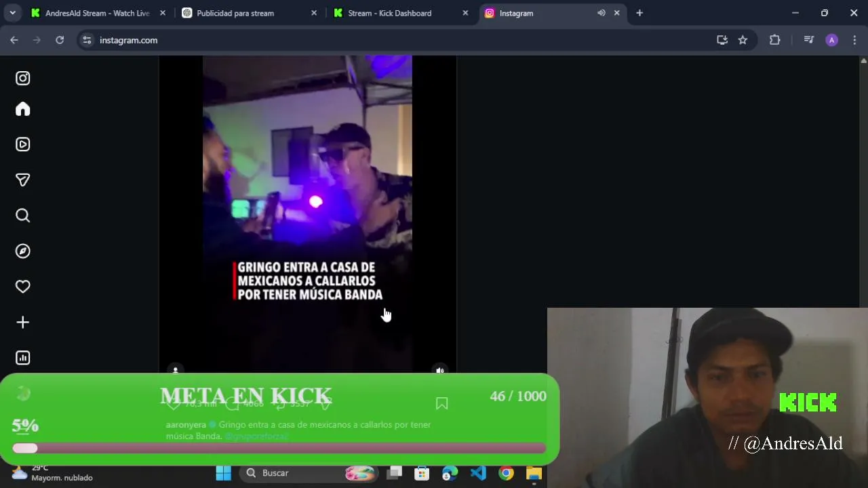Screen dimensions: 868x488
Task: Open aaronyera profile from the caption
Action: click(x=186, y=425)
